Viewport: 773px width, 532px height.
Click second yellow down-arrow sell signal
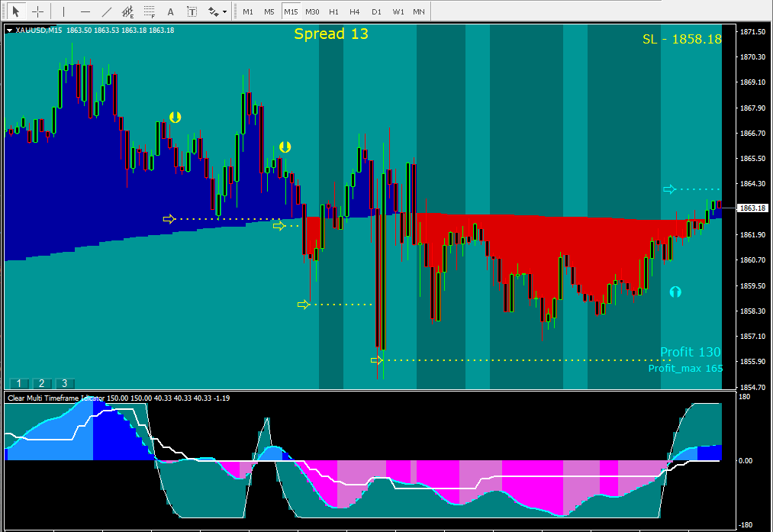tap(285, 147)
